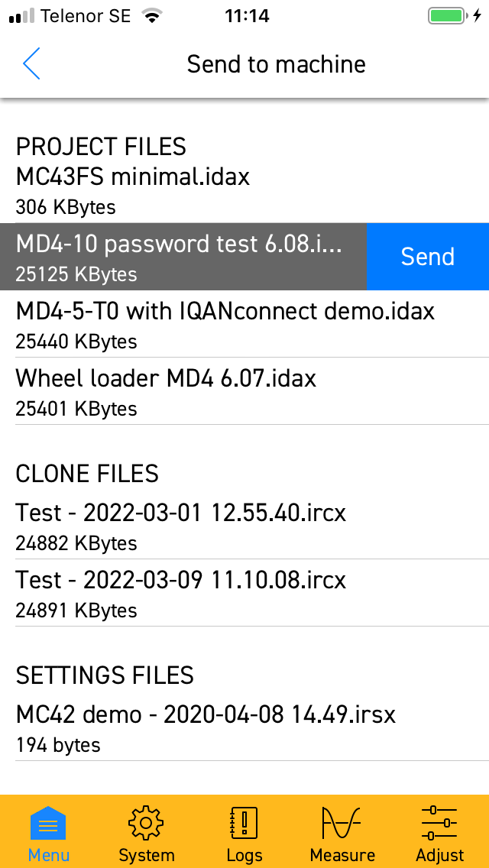Choose clone file Test 2022-03-09 11.10.08.ircx

(244, 593)
